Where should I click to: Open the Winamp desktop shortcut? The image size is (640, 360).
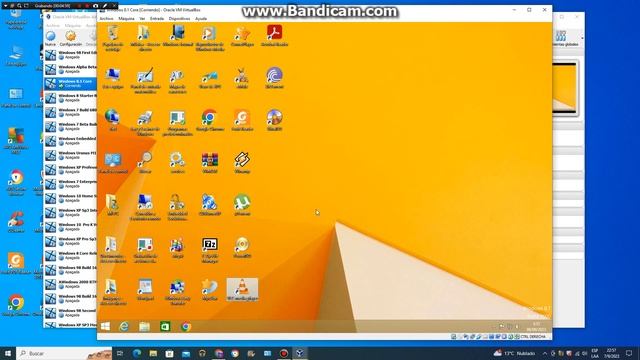[242, 162]
